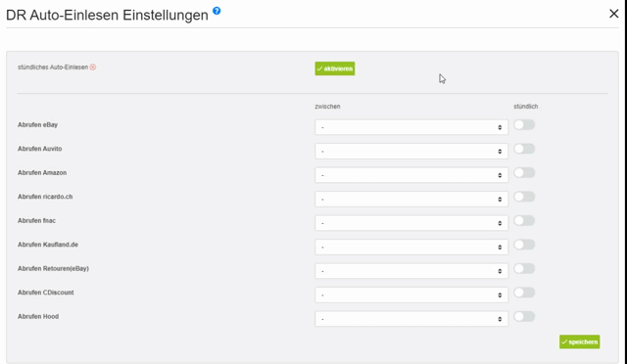Viewport: 627px width, 364px height.
Task: Expand the time dropdown for Abrufen Hood
Action: (411, 319)
